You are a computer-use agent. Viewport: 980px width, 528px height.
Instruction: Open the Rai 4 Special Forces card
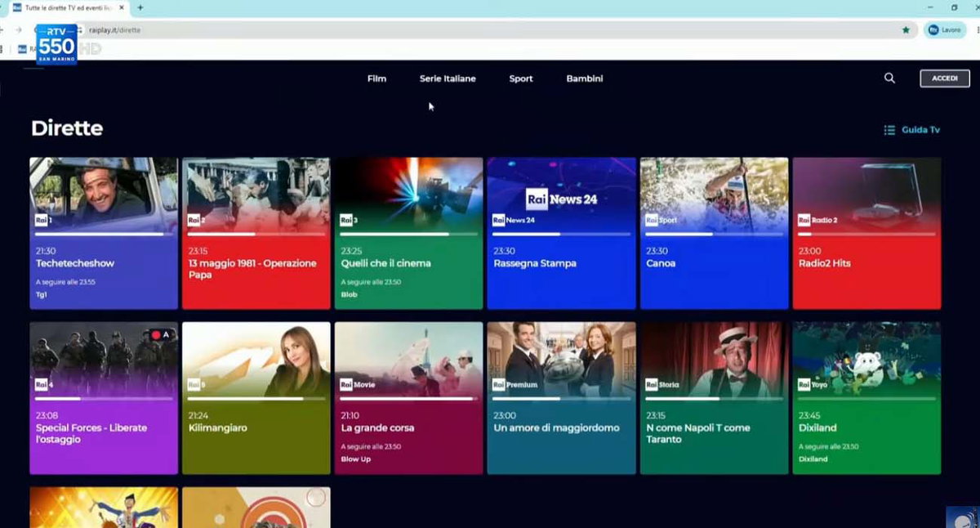pyautogui.click(x=104, y=398)
